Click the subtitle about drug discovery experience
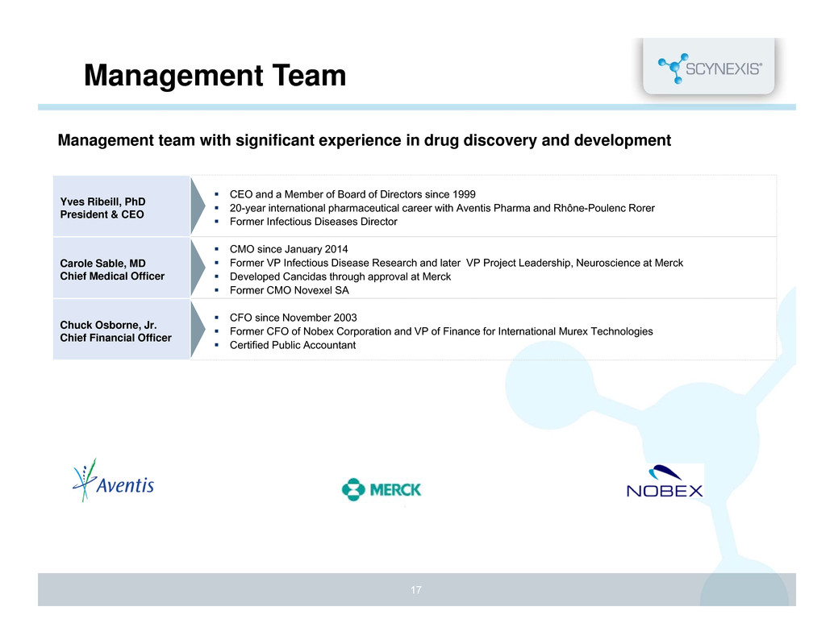 tap(364, 141)
